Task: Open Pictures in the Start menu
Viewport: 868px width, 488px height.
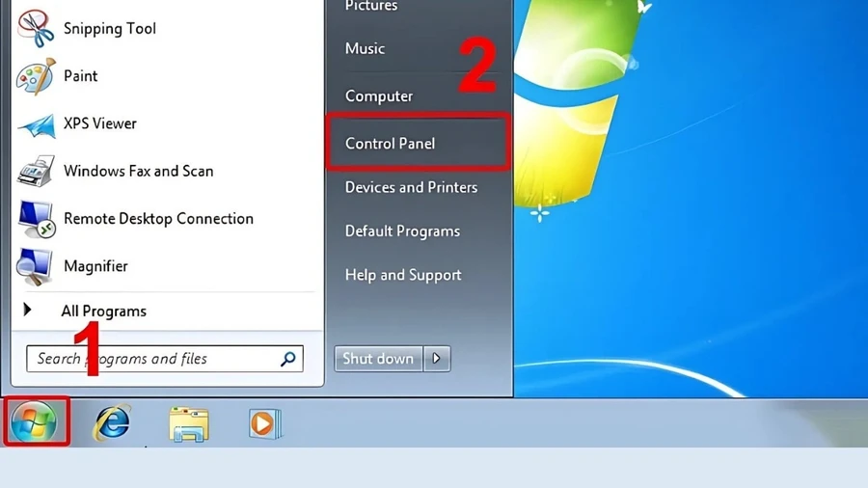Action: pos(371,6)
